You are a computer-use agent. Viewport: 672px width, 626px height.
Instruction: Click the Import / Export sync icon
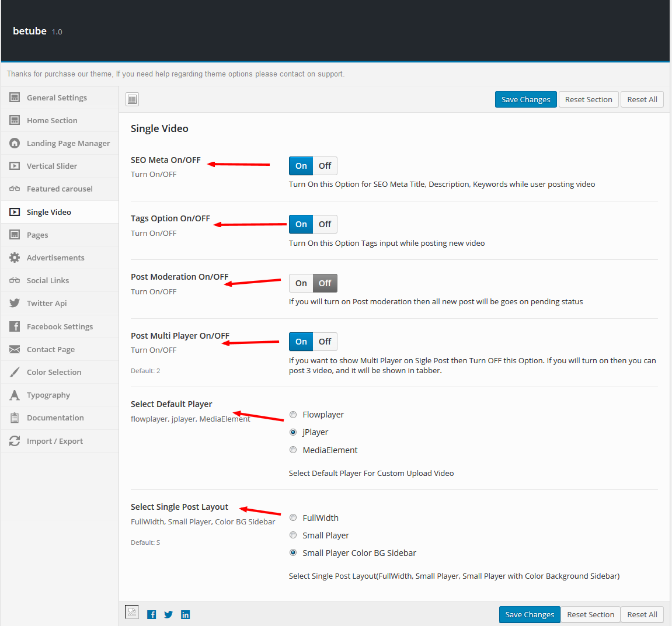coord(14,441)
